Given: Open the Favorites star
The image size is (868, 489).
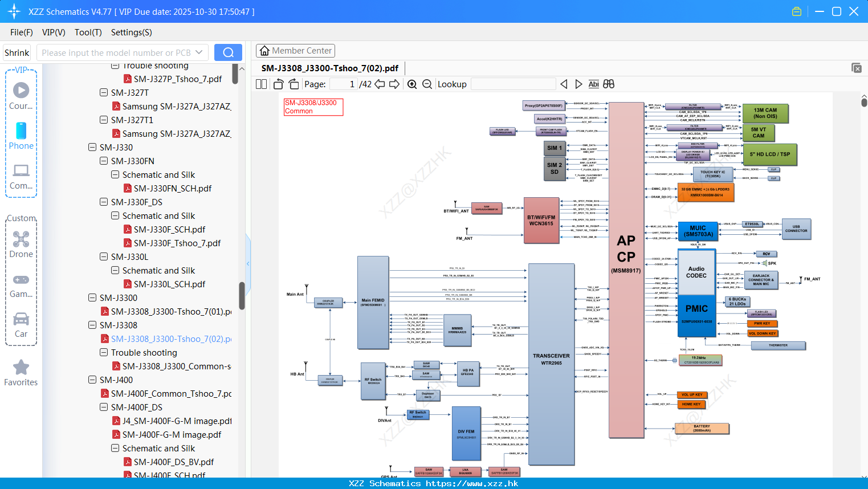Looking at the screenshot, I should pos(21,373).
